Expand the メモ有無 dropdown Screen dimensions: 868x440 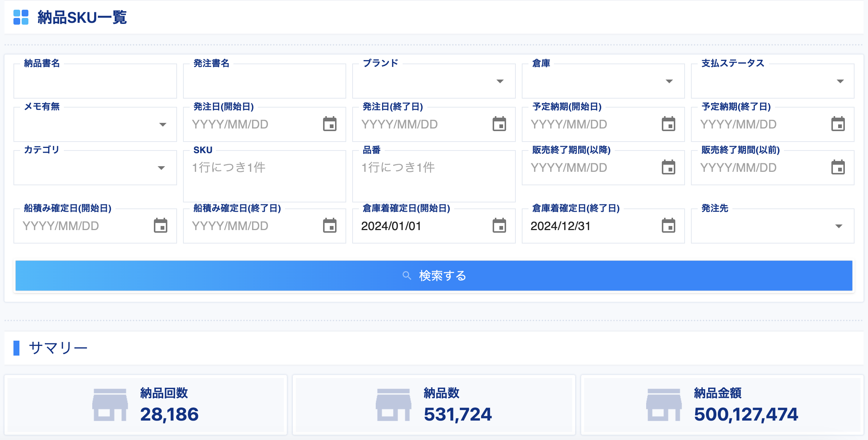tap(163, 125)
